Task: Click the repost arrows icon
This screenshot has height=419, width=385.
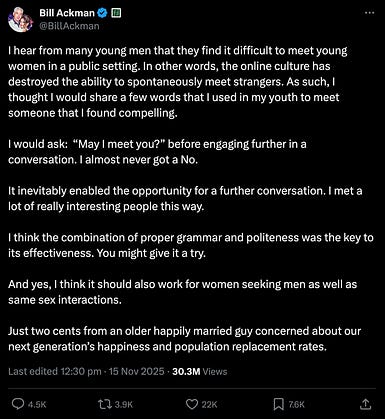Action: click(x=105, y=404)
